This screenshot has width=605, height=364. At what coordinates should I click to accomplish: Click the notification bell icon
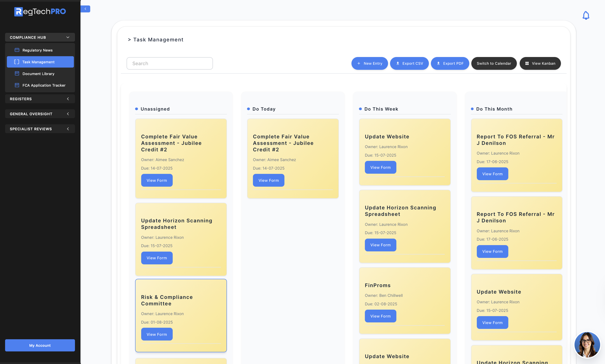586,15
